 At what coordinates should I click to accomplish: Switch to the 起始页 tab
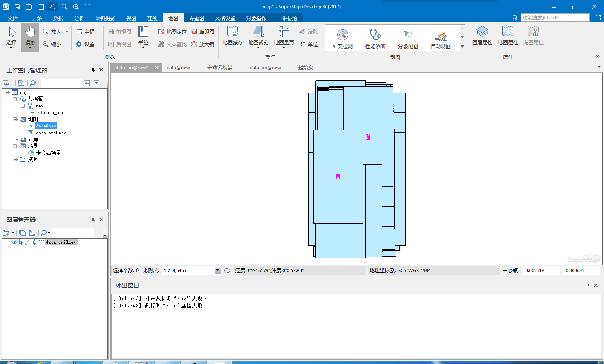tap(306, 67)
